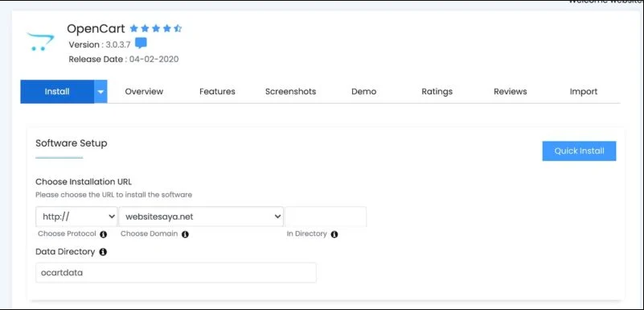The width and height of the screenshot is (644, 310).
Task: Switch to the Features tab
Action: pos(217,91)
